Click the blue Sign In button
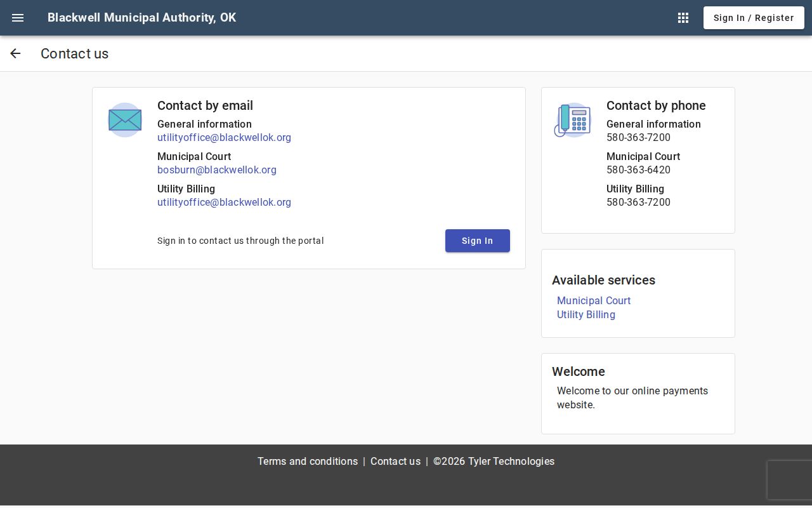Image resolution: width=812 pixels, height=508 pixels. point(478,241)
